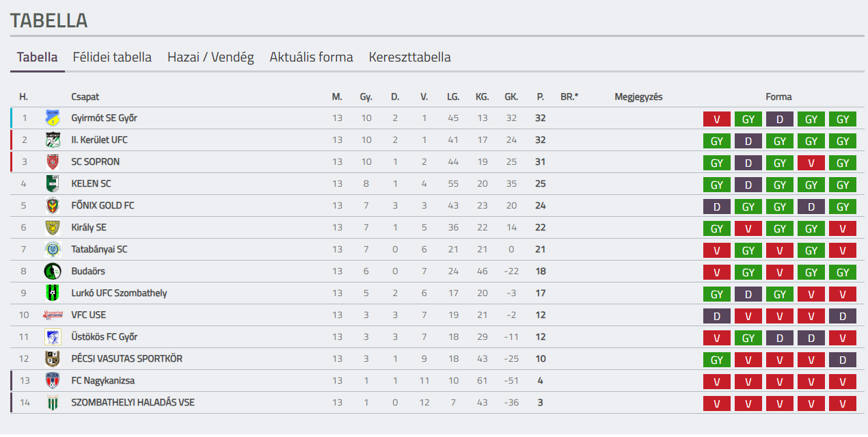Click the Lurkó UFC Szombathely logo

[53, 293]
